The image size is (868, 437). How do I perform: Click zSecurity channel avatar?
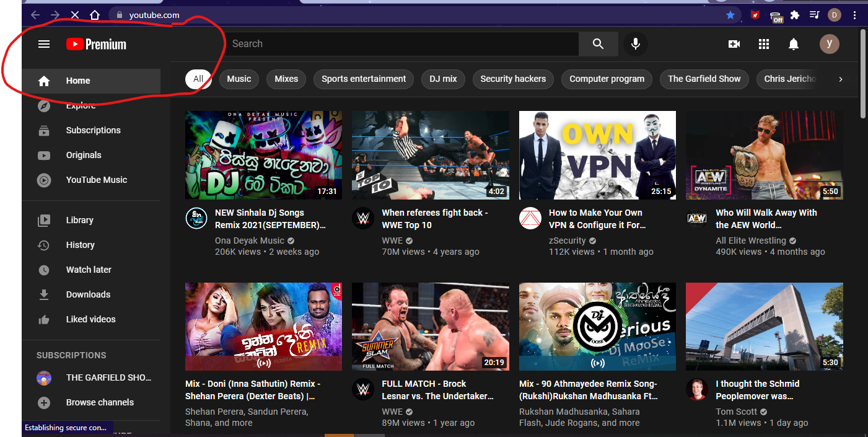pos(530,218)
